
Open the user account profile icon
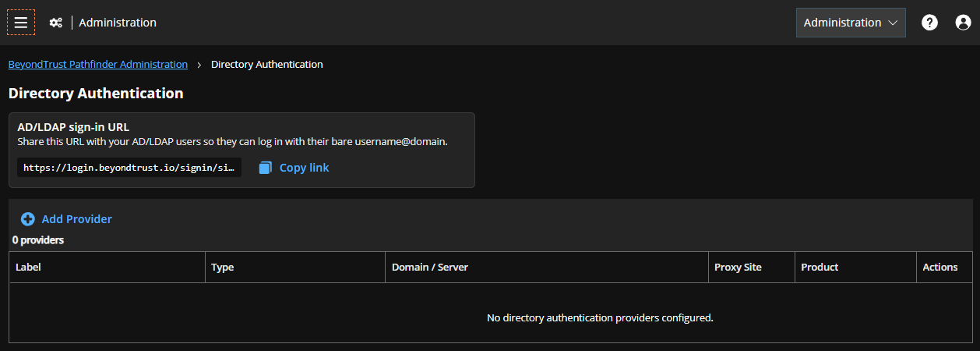964,23
